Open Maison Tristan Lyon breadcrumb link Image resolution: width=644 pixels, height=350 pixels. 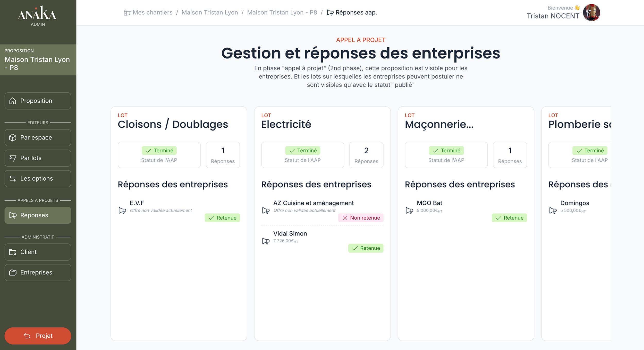(x=210, y=12)
